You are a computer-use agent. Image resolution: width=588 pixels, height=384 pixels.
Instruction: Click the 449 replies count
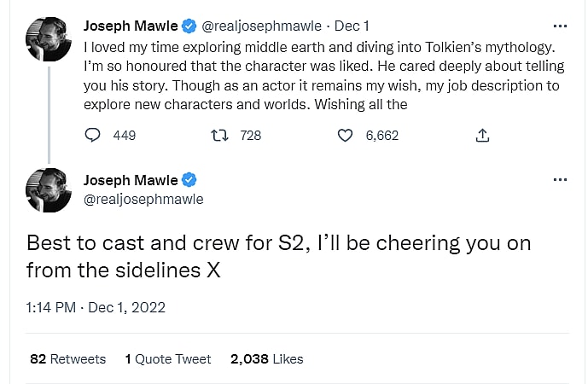point(124,135)
